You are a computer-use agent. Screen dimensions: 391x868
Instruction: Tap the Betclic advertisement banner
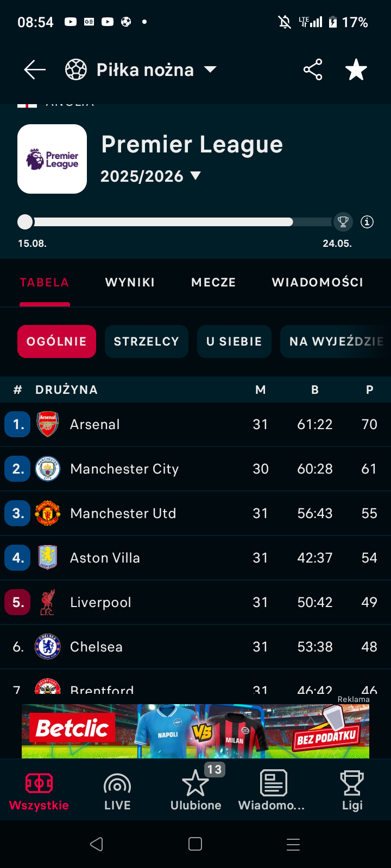(x=195, y=730)
